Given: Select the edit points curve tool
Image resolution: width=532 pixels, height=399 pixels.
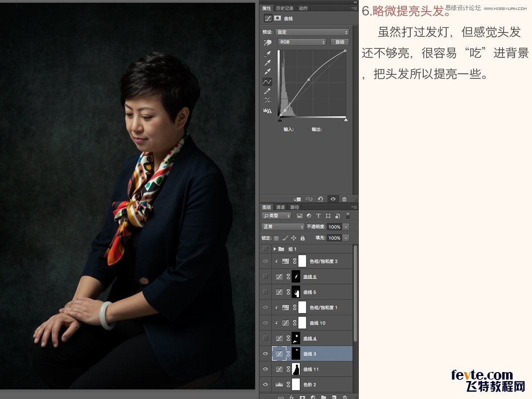Looking at the screenshot, I should click(267, 82).
